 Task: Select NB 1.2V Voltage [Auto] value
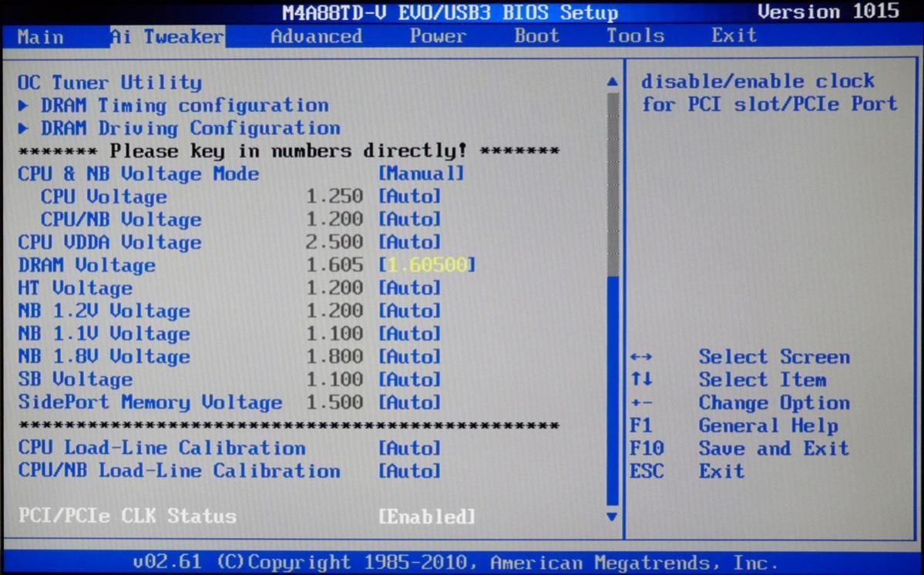409,311
